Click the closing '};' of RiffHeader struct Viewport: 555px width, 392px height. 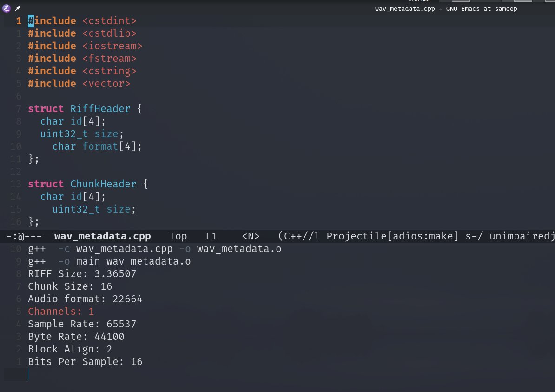33,159
